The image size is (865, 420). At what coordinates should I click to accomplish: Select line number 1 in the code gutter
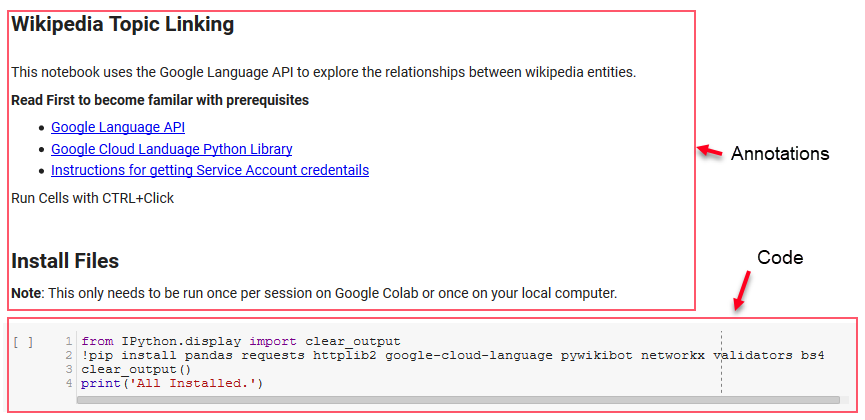click(69, 342)
